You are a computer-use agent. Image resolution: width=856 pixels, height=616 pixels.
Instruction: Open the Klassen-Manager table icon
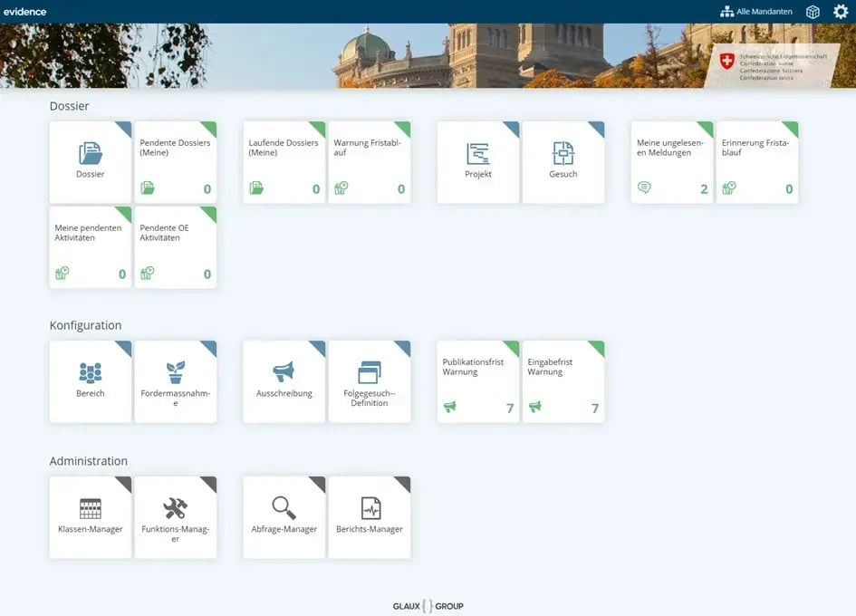(90, 508)
